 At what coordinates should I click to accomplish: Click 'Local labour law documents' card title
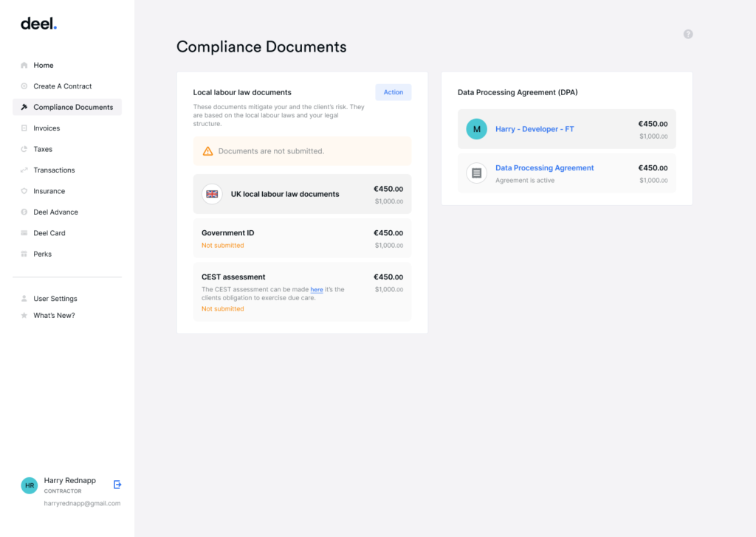242,92
